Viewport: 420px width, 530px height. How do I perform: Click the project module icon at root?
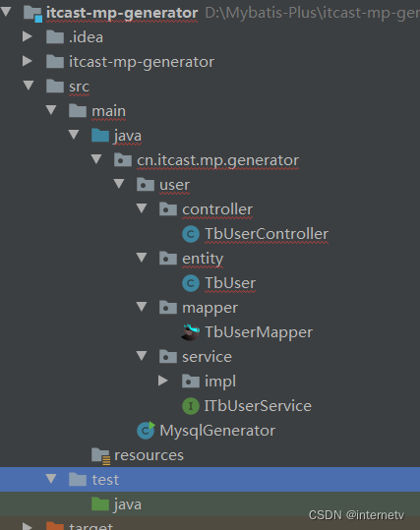(x=32, y=14)
